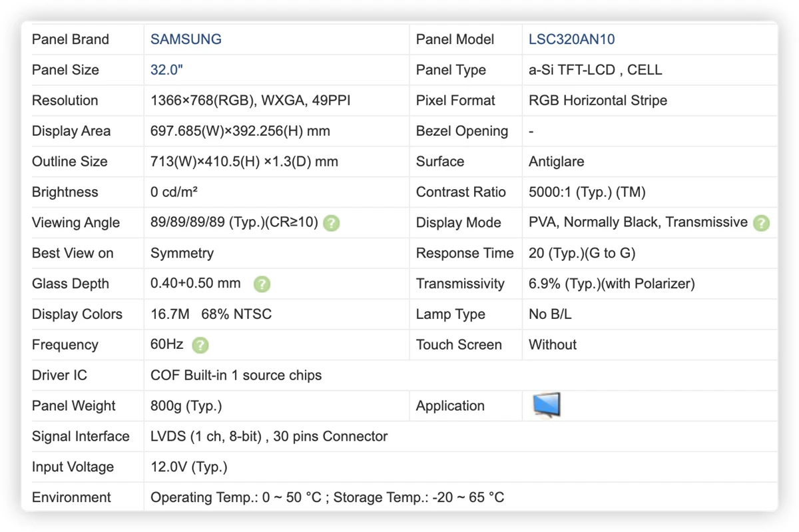The image size is (799, 532).
Task: Click the Application label
Action: tap(450, 406)
